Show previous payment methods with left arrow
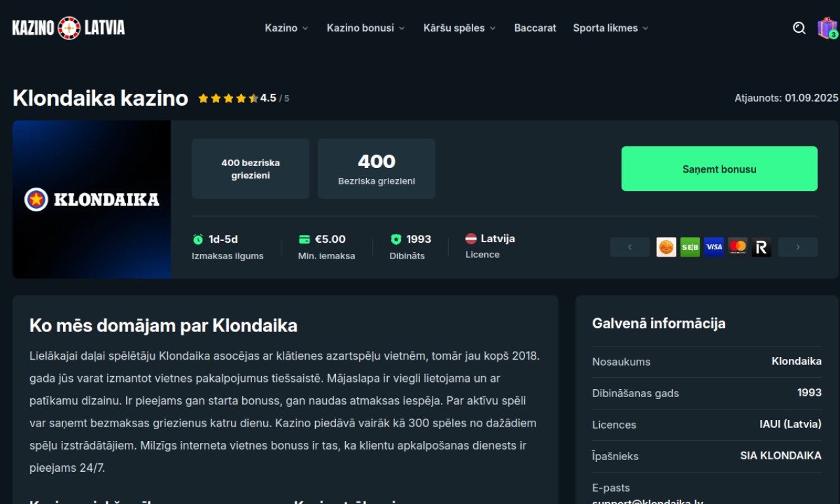The image size is (840, 504). 629,247
